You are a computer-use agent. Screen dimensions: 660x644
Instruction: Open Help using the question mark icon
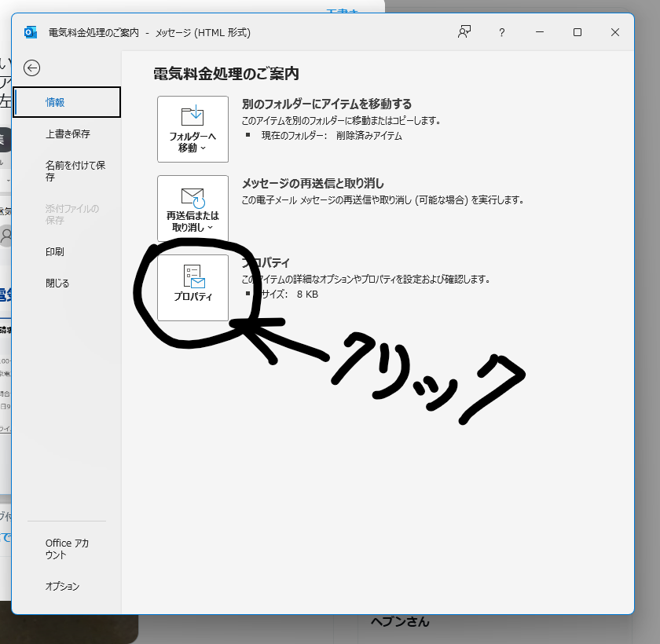coord(501,32)
